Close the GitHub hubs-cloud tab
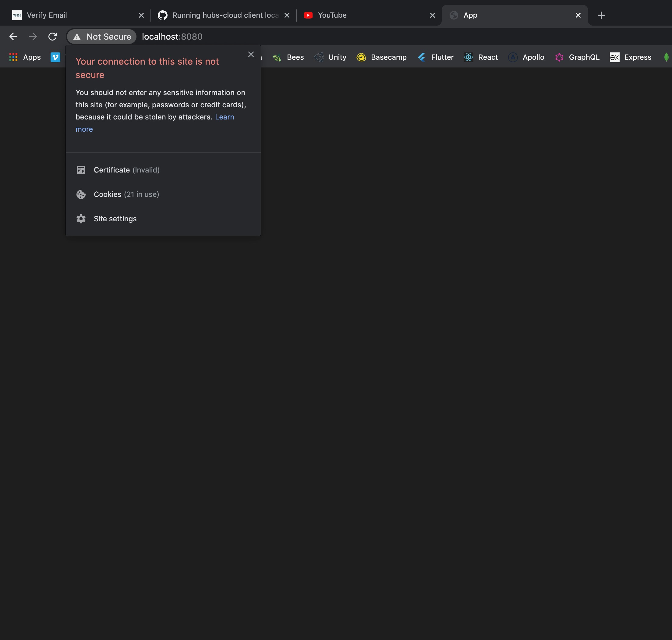Screen dimensions: 672x640 (x=287, y=15)
